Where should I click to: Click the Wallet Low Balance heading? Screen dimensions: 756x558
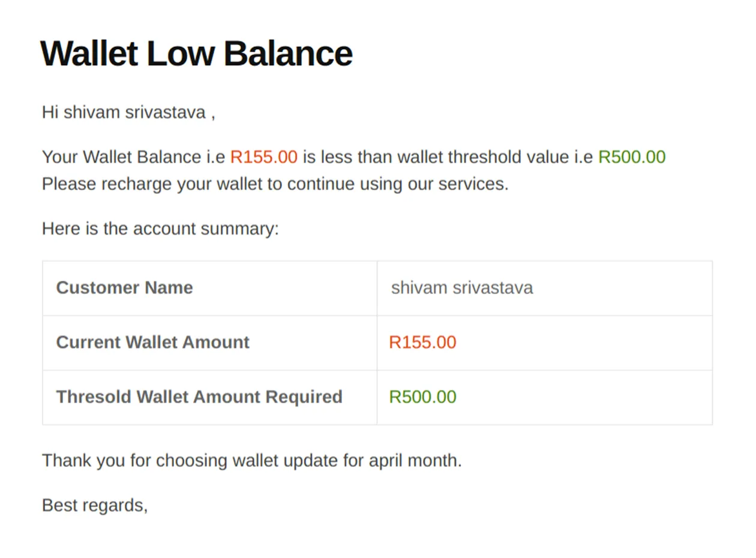tap(196, 53)
